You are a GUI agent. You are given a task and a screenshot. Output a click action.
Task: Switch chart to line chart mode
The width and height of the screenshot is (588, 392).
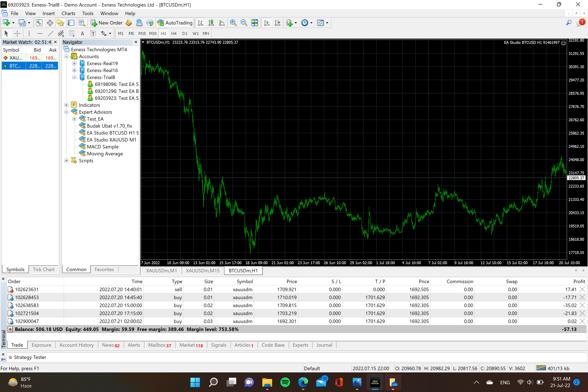[x=222, y=23]
